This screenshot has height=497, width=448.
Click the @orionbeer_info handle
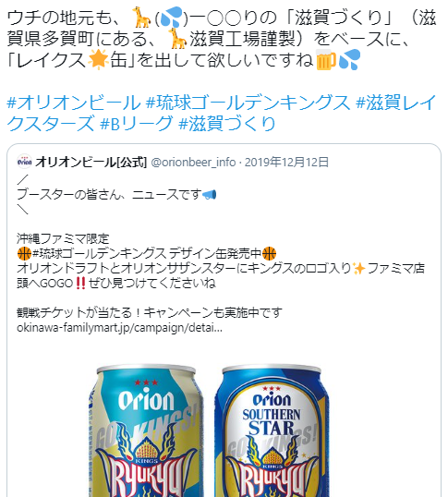pyautogui.click(x=193, y=162)
